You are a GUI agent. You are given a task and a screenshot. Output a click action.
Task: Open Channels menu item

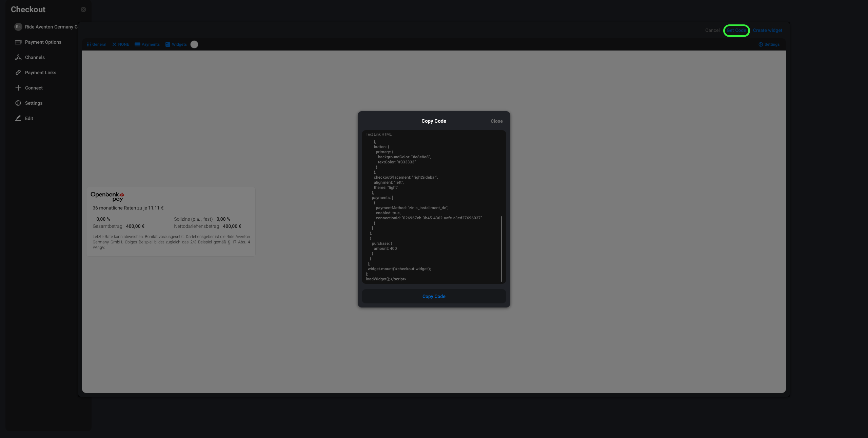[x=35, y=57]
